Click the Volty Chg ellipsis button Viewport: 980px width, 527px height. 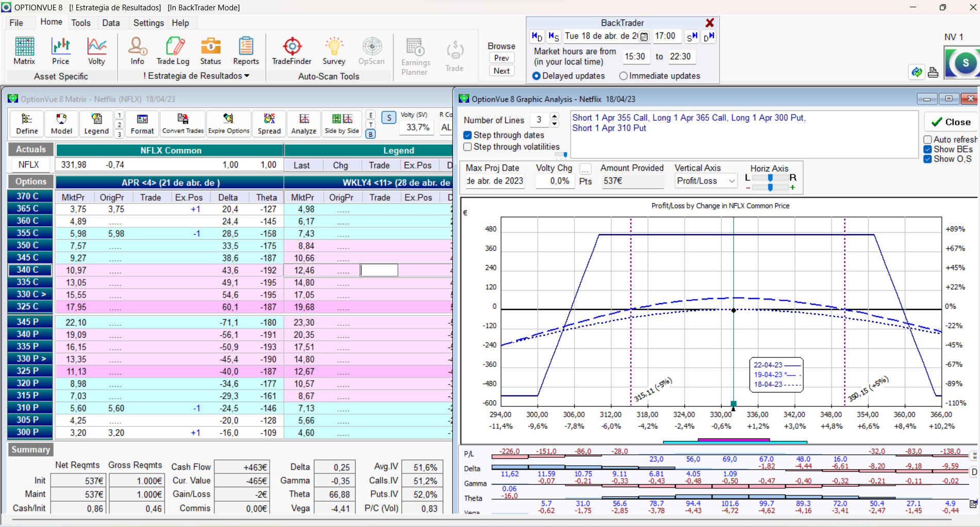[x=585, y=169]
